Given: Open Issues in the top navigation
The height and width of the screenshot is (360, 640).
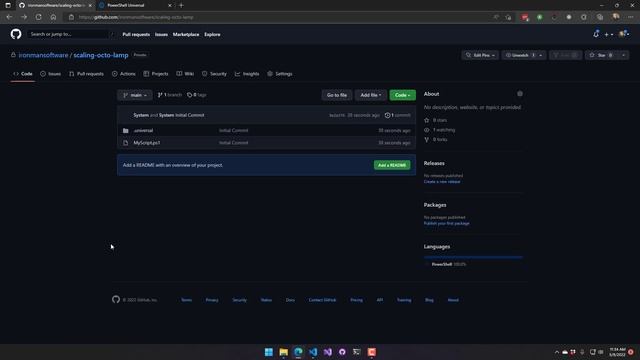Looking at the screenshot, I should click(161, 35).
